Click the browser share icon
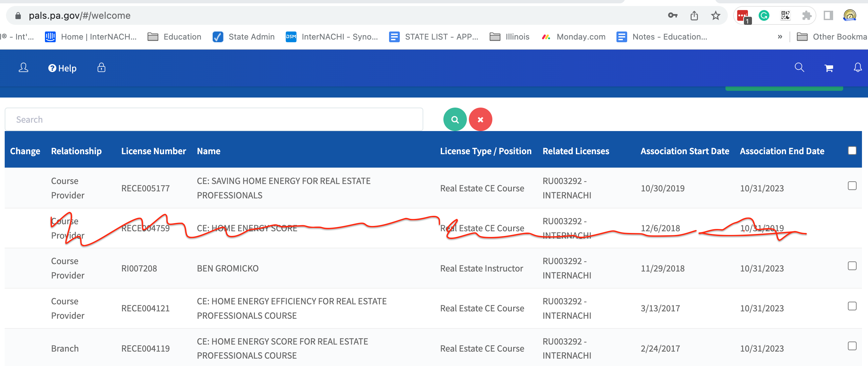The image size is (868, 366). pos(694,15)
